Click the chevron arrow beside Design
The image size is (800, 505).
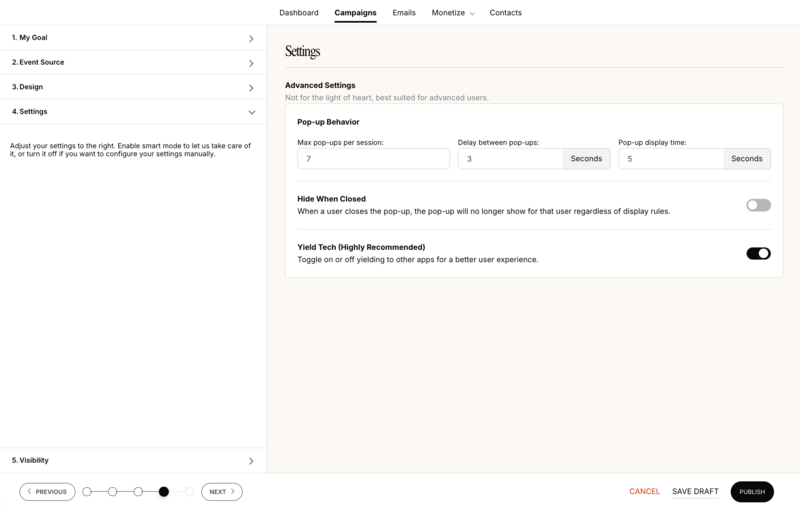251,88
